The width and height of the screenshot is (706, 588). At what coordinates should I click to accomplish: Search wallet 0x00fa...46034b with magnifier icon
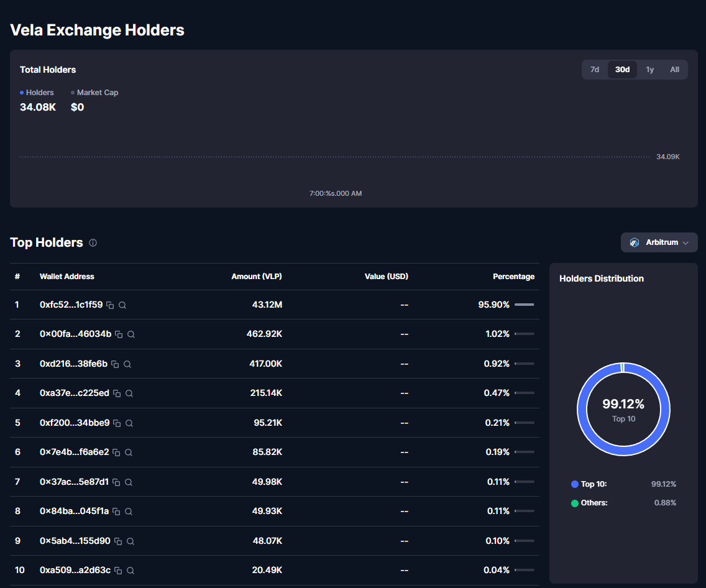131,334
